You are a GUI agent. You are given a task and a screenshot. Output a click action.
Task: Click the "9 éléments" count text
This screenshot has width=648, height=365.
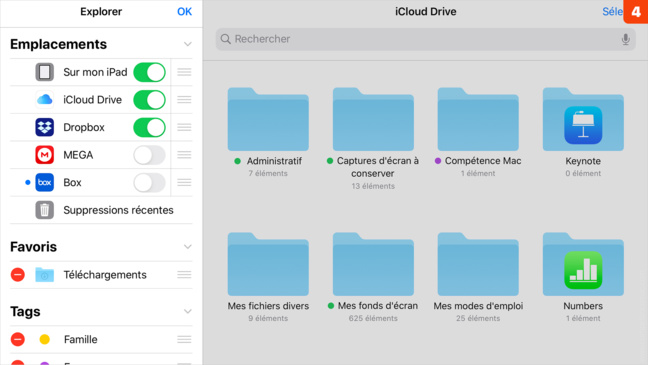(268, 318)
